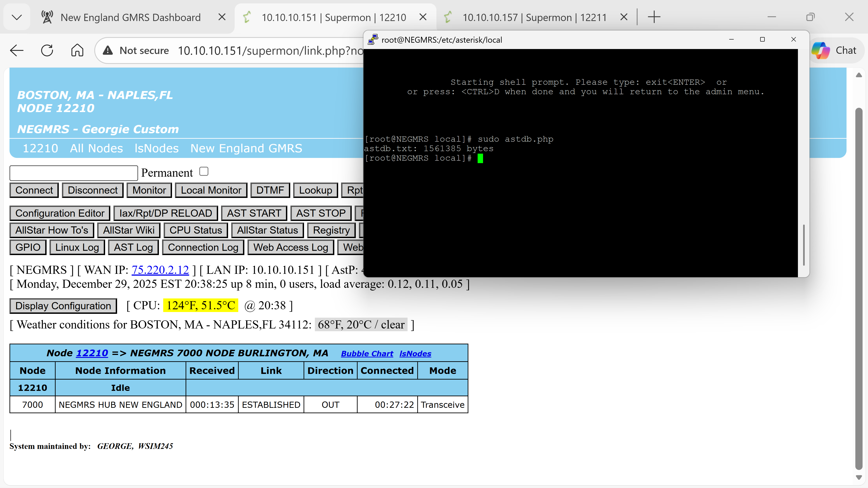
Task: Open the Bubble Chart link
Action: 367,354
